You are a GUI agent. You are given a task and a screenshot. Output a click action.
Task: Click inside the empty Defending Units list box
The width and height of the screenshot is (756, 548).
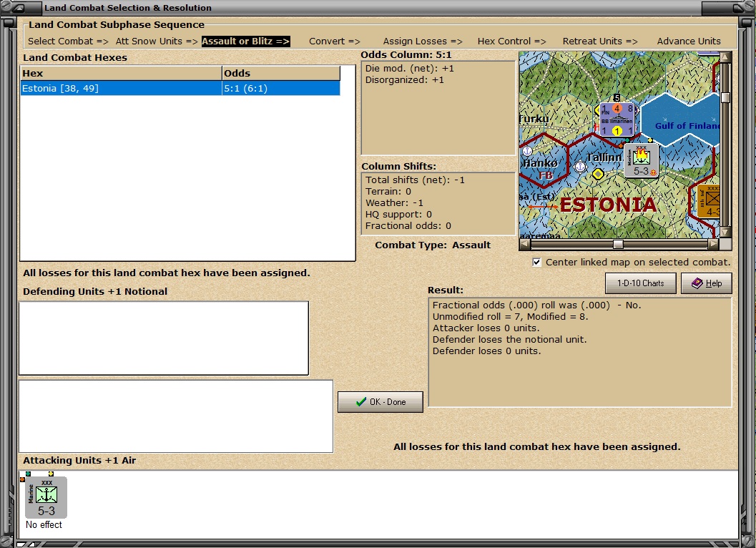click(164, 338)
